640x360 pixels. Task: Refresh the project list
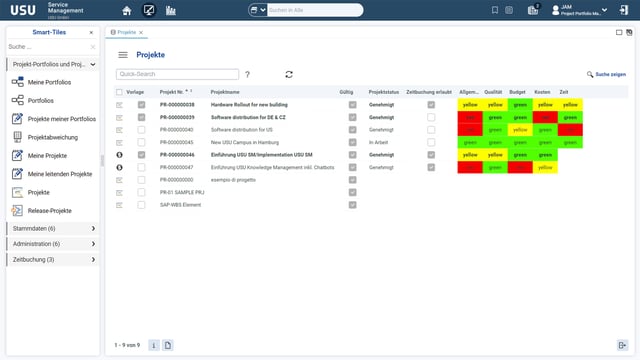(289, 74)
